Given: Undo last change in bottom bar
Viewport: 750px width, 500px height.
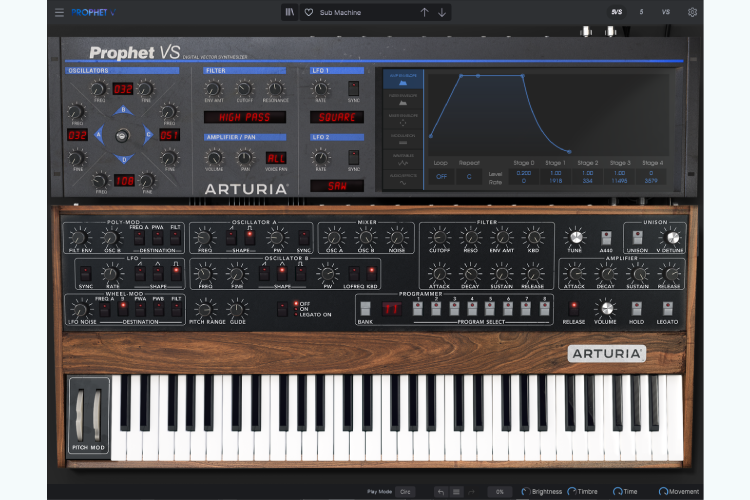Looking at the screenshot, I should [441, 492].
